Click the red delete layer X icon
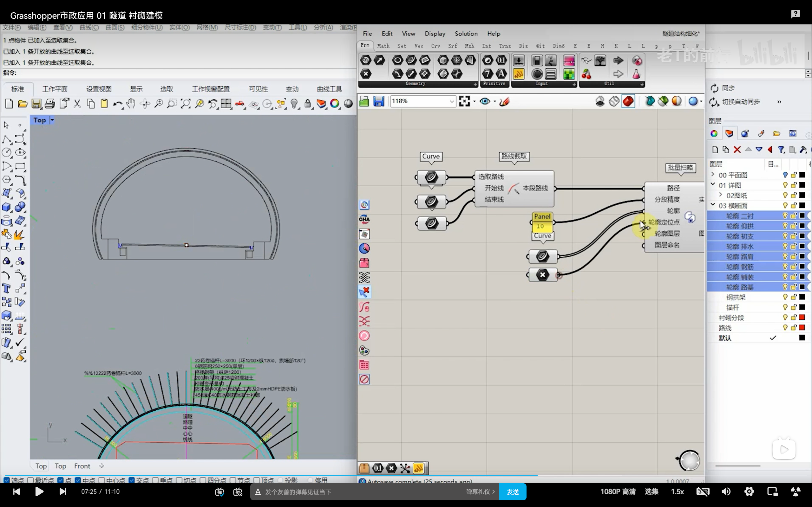 coord(737,150)
